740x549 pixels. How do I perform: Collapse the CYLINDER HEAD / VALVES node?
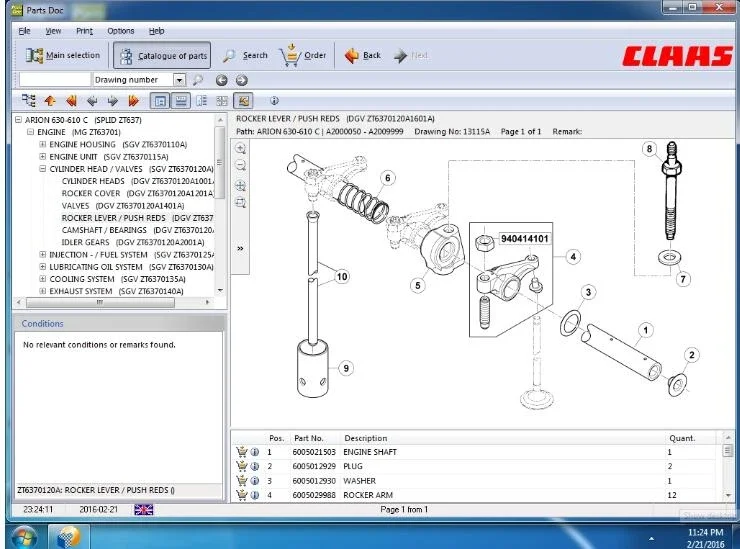(x=43, y=169)
